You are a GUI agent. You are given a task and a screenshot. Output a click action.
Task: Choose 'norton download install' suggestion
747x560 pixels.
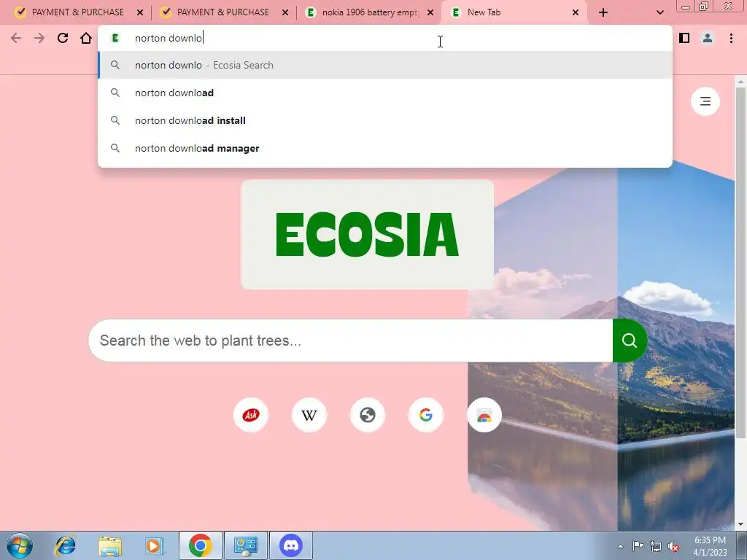[x=385, y=120]
